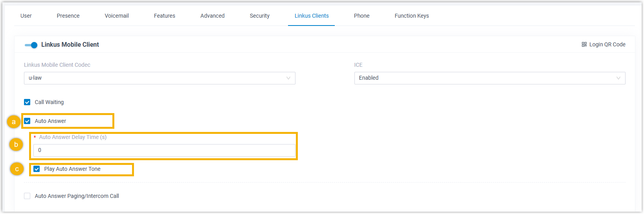Open the Voicemail tab
The width and height of the screenshot is (644, 214).
coord(117,16)
